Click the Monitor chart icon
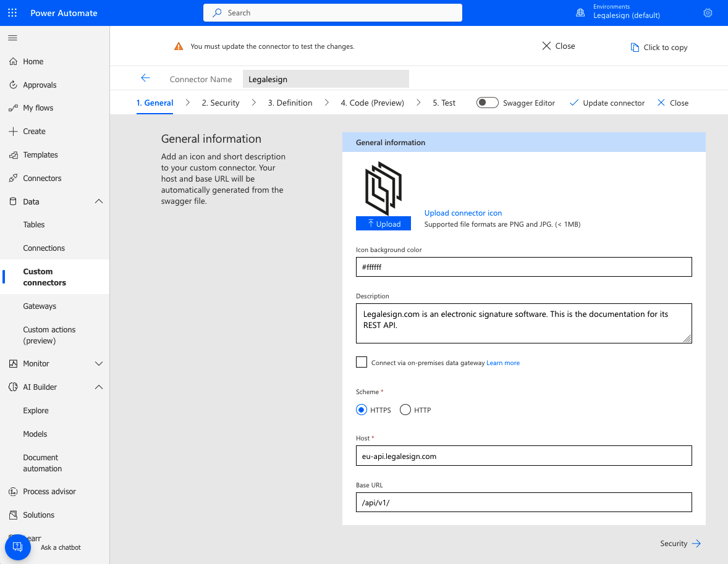This screenshot has height=564, width=728. (13, 363)
